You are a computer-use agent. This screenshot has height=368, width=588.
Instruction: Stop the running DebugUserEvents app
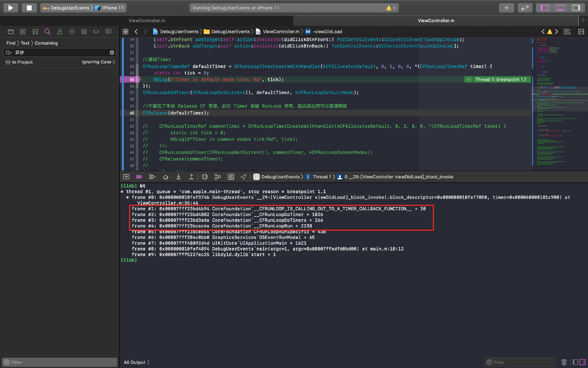coord(29,8)
